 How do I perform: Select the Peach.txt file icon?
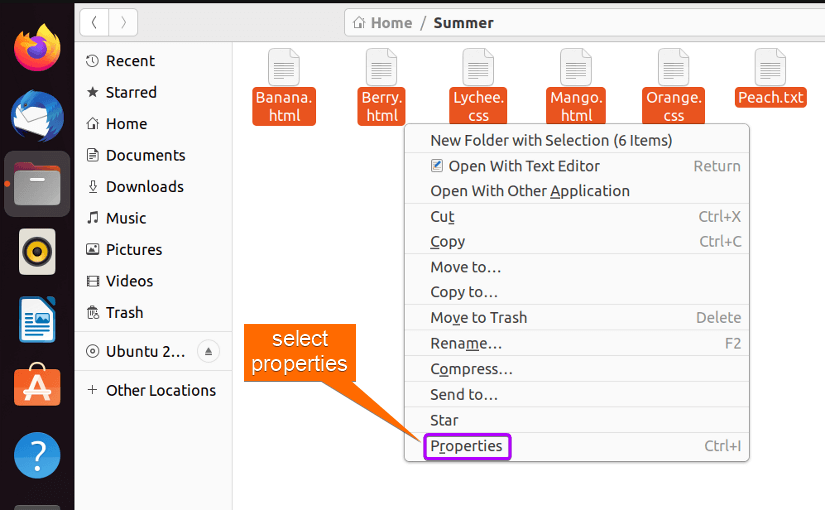click(x=770, y=67)
